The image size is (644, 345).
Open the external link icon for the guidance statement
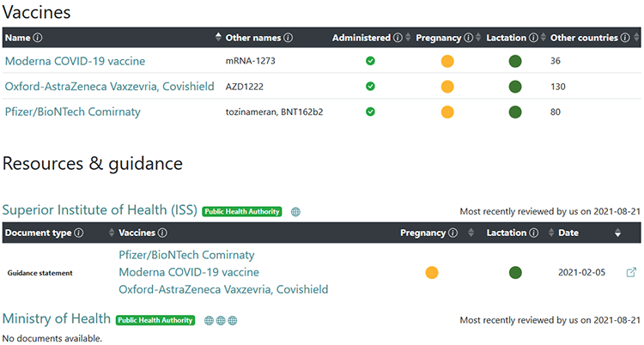pos(631,273)
